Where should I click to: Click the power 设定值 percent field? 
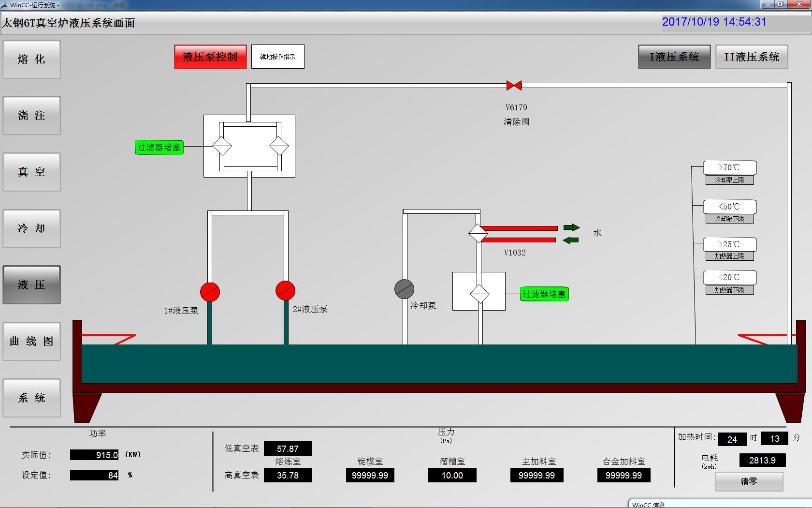pos(94,475)
